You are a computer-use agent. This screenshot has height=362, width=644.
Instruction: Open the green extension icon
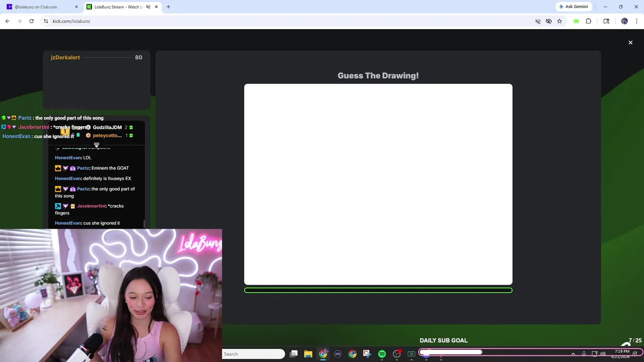[x=576, y=21]
